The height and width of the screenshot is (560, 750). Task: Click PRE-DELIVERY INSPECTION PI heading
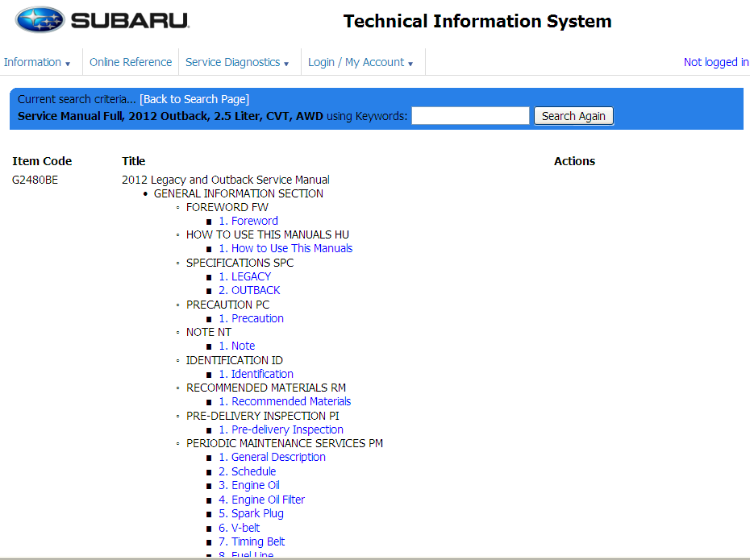click(263, 417)
